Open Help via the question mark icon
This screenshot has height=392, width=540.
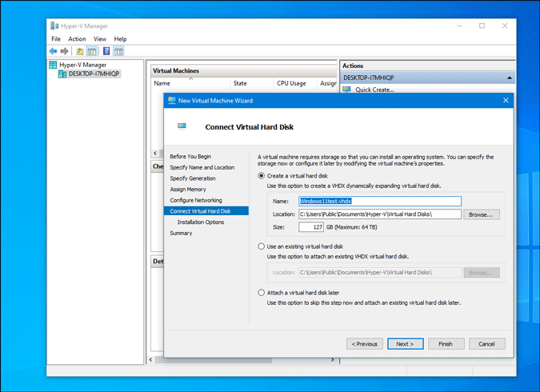[x=106, y=51]
